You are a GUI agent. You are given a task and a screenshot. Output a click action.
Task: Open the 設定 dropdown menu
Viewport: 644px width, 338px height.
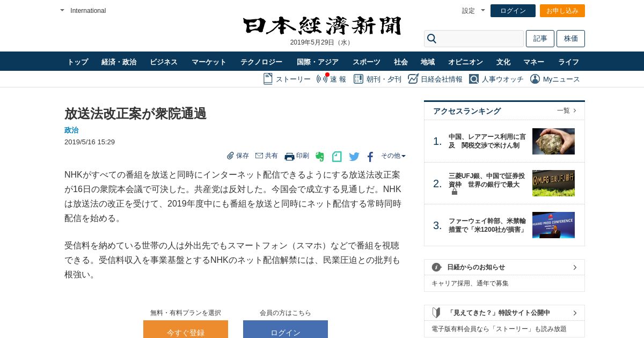[x=473, y=11]
